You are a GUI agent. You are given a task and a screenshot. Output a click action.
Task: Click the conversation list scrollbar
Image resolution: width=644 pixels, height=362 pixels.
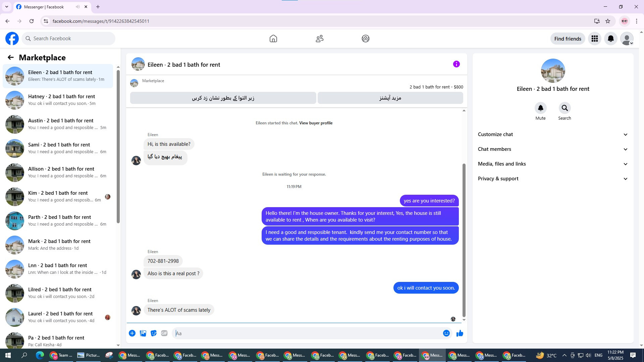[118, 146]
